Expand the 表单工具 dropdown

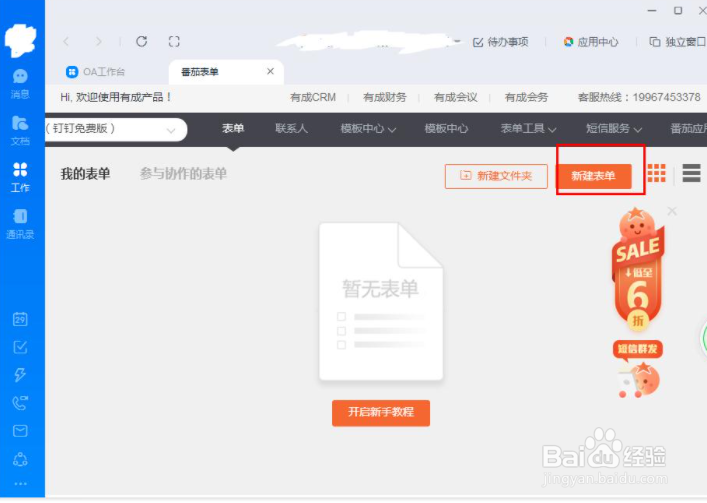click(x=528, y=129)
